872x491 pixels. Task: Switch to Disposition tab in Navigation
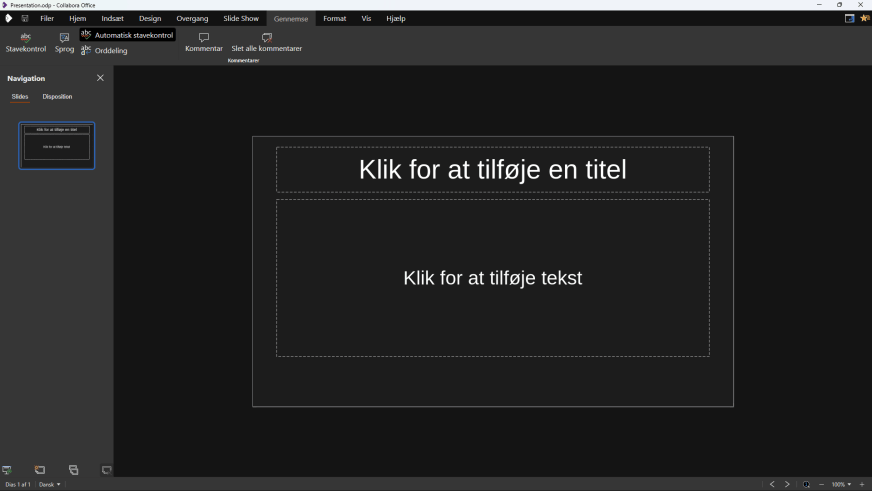point(57,97)
